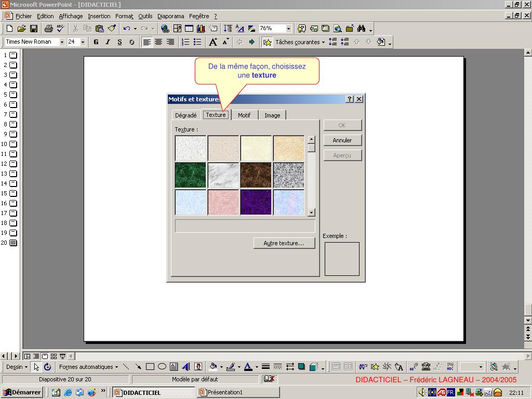Choose the Free Rotate tool
Screen dimensions: 532x399
pos(47,367)
